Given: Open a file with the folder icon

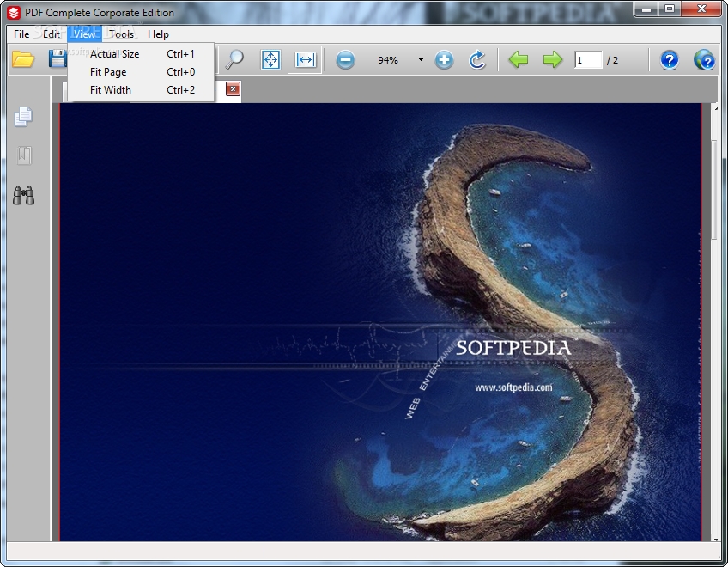Looking at the screenshot, I should click(23, 59).
